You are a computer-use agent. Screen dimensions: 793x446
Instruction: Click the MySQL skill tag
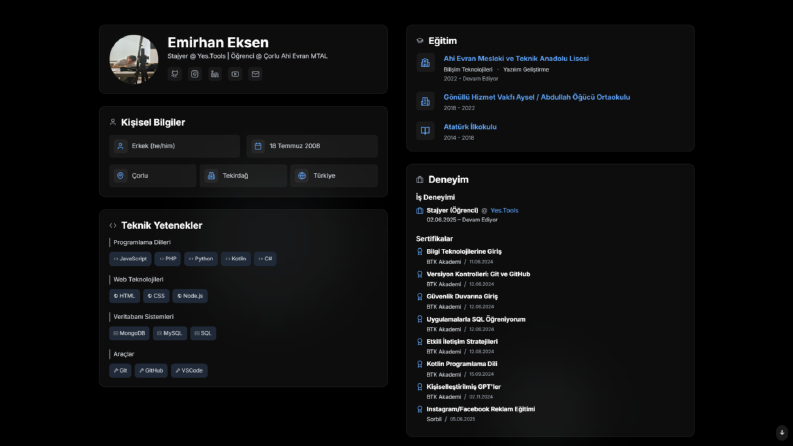click(x=170, y=333)
